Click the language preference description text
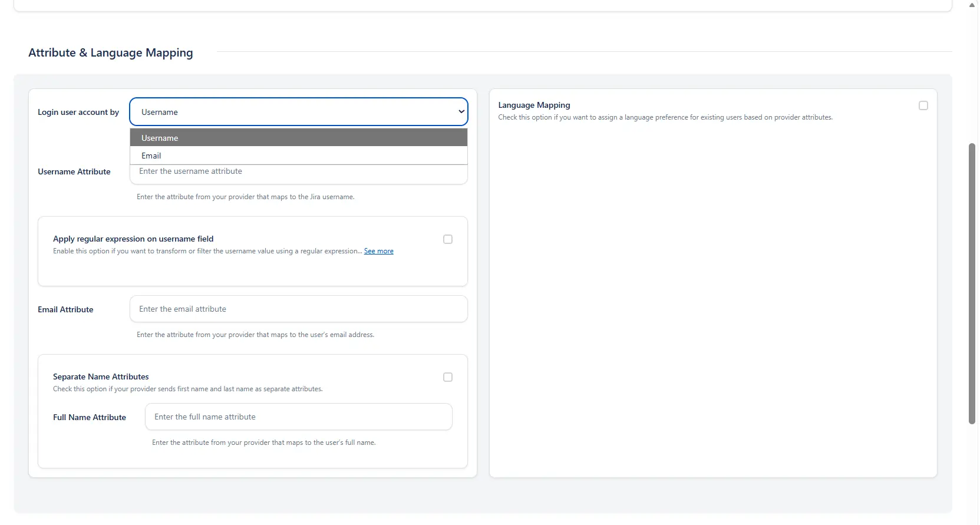The width and height of the screenshot is (980, 525). [665, 117]
